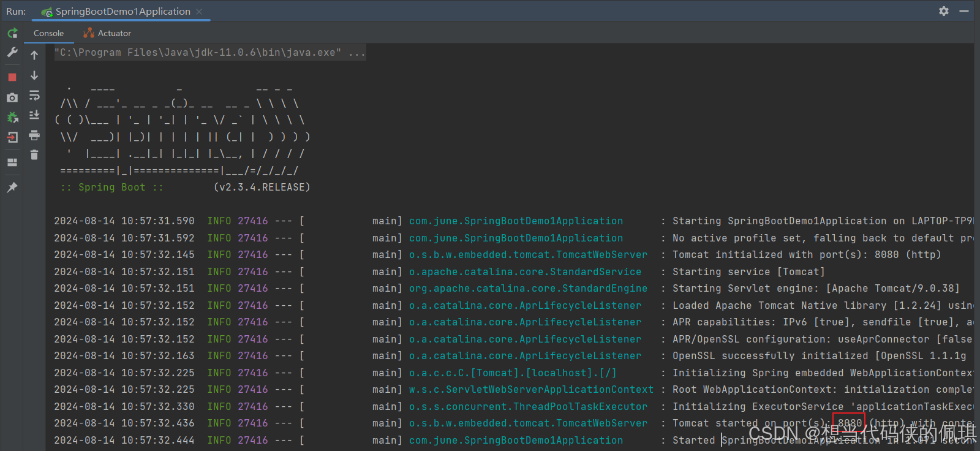Click com.june.SpringBootDemo1Application in first log line

coord(516,221)
